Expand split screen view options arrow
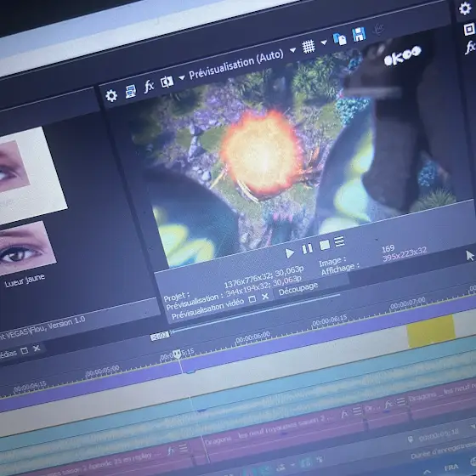Image resolution: width=476 pixels, height=476 pixels. click(182, 77)
